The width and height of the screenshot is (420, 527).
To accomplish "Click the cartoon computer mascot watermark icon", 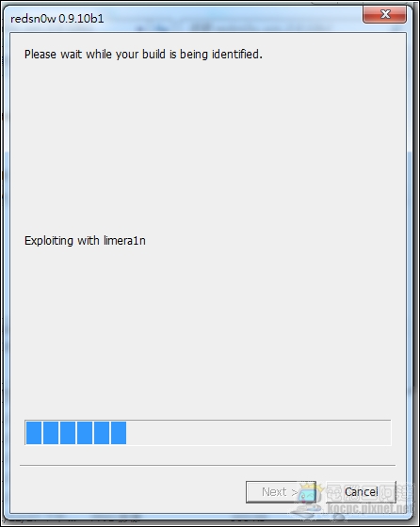I will pyautogui.click(x=308, y=498).
